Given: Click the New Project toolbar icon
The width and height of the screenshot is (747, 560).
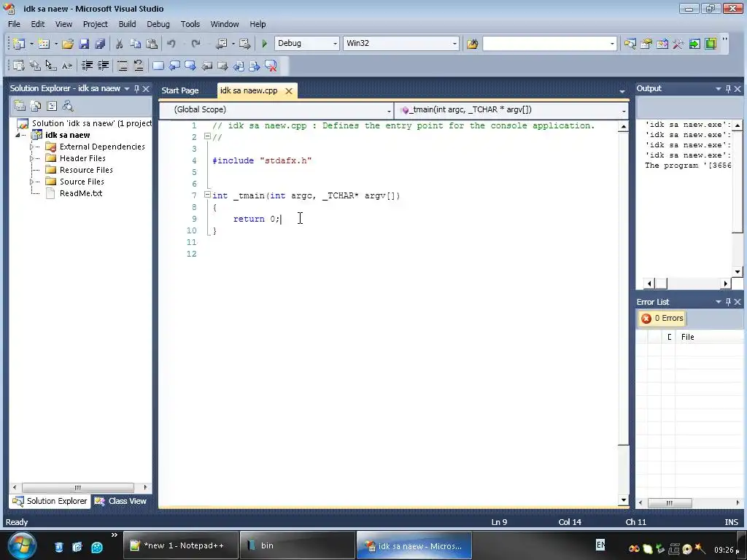Looking at the screenshot, I should pos(19,44).
